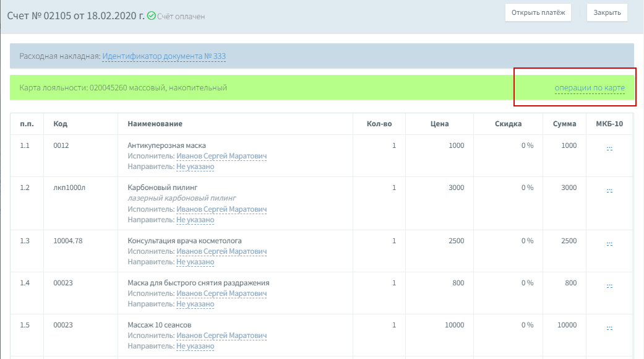The height and width of the screenshot is (359, 644).
Task: Click the Цена column header
Action: (439, 124)
